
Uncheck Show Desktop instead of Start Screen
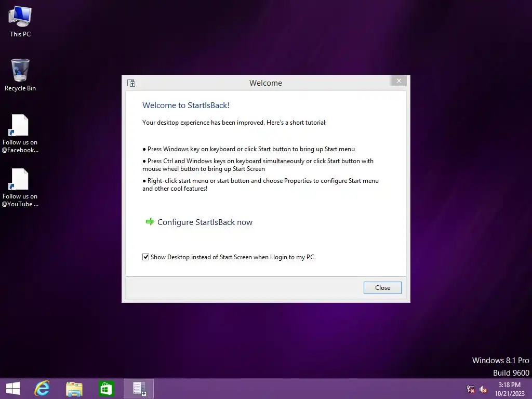click(145, 257)
